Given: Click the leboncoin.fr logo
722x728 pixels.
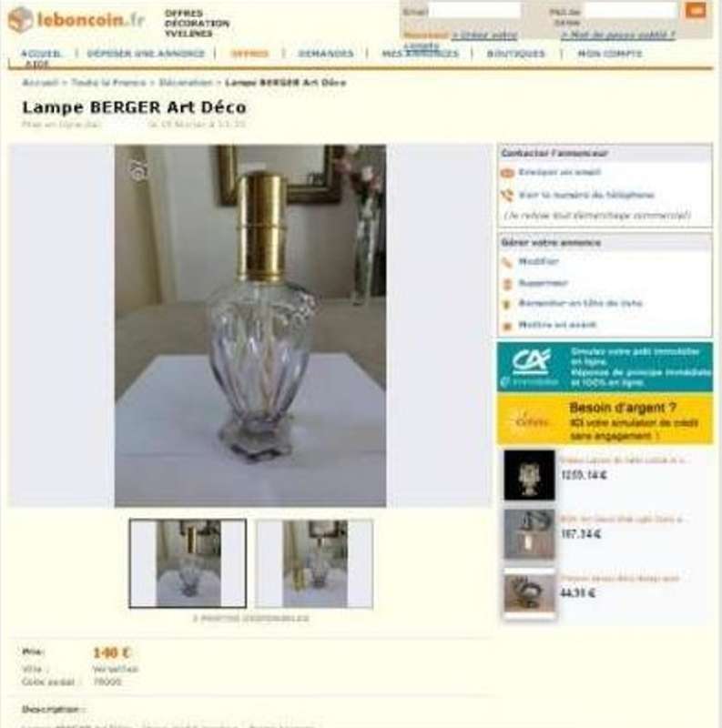Looking at the screenshot, I should pyautogui.click(x=76, y=19).
